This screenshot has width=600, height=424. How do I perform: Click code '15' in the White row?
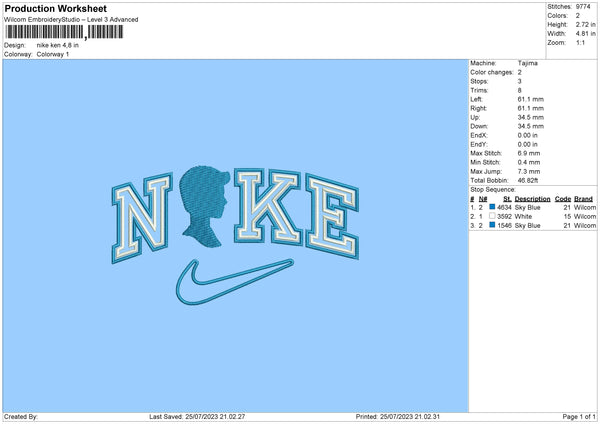pyautogui.click(x=567, y=217)
